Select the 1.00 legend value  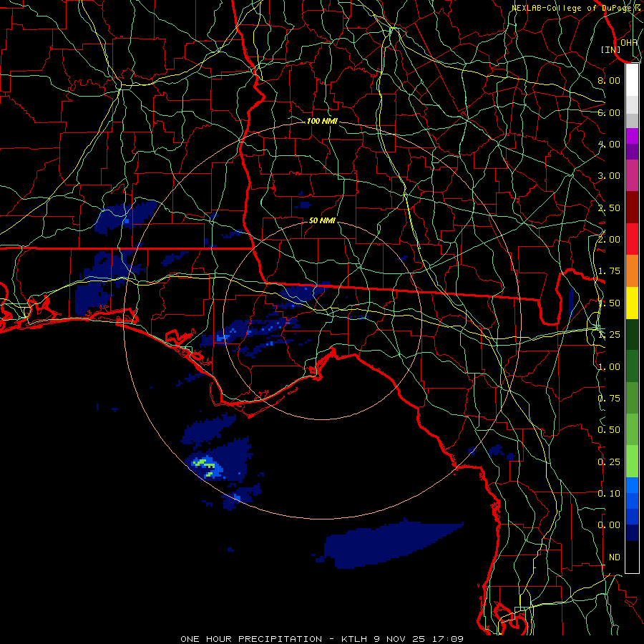(609, 367)
